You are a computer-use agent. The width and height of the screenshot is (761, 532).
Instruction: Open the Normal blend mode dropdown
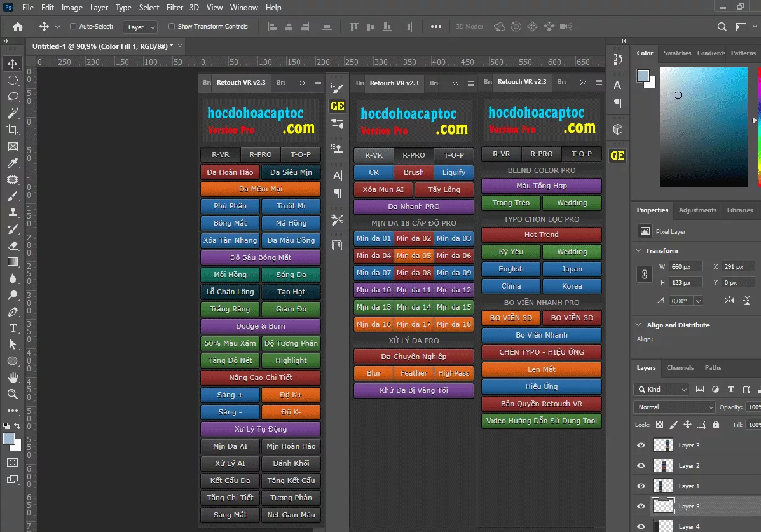[675, 407]
